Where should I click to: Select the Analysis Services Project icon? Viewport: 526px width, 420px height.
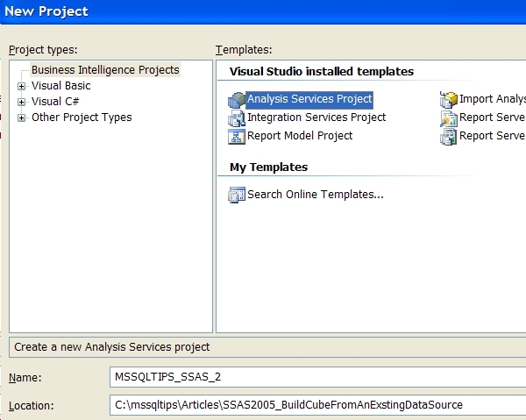237,100
